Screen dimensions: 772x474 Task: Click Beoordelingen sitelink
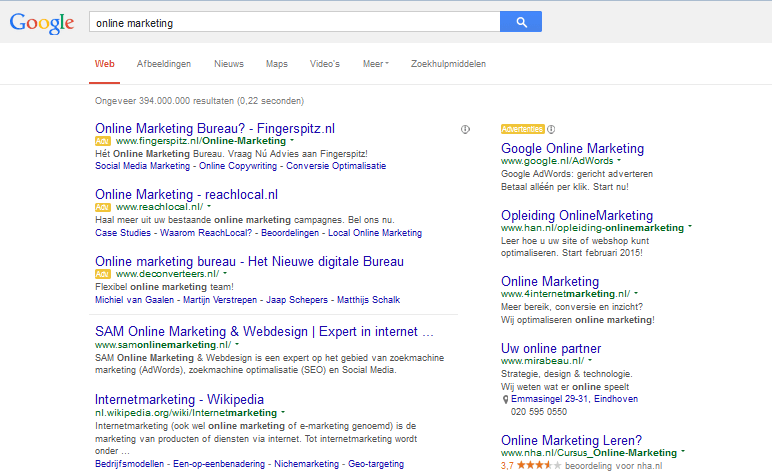tap(290, 233)
